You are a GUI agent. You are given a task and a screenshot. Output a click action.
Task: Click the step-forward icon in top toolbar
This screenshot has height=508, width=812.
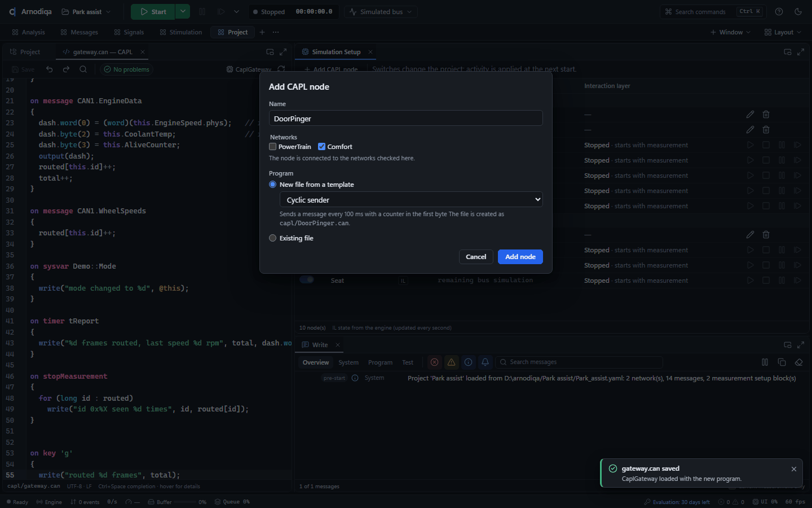click(221, 11)
